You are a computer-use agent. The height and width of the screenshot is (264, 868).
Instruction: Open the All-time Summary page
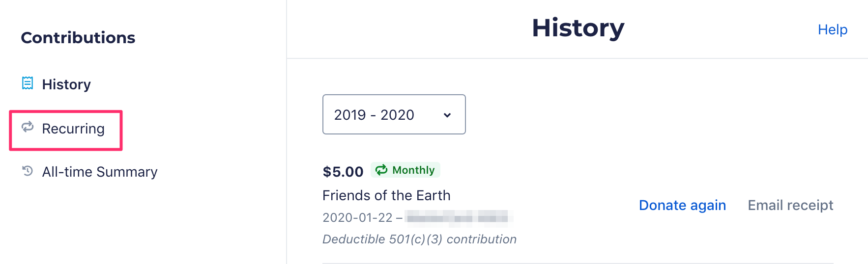pos(100,172)
